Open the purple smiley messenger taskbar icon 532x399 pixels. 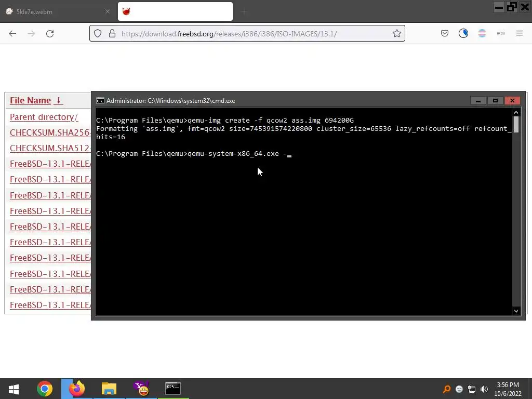141,389
